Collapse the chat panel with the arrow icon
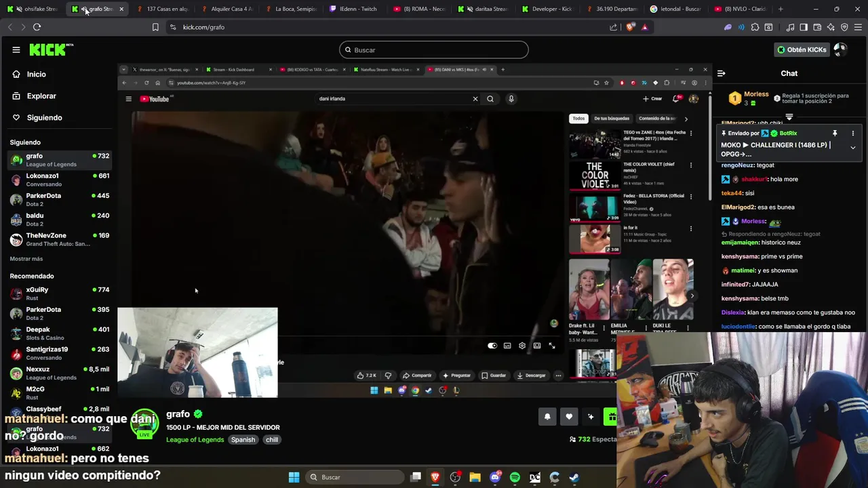The height and width of the screenshot is (488, 868). coord(722,73)
